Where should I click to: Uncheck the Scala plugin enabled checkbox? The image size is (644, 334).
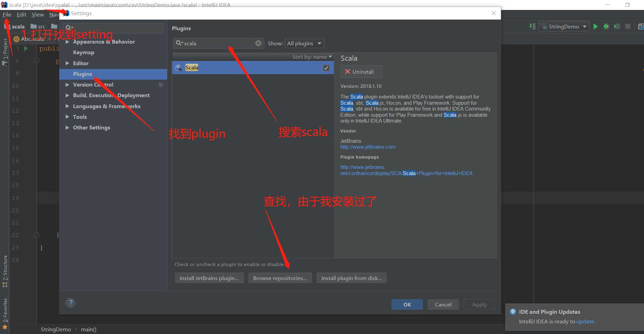tap(326, 68)
